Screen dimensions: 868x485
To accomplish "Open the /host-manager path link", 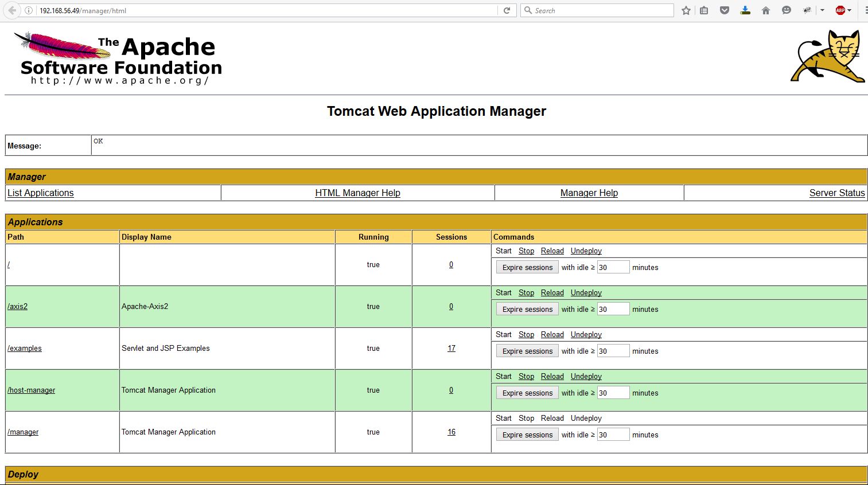I will tap(32, 390).
